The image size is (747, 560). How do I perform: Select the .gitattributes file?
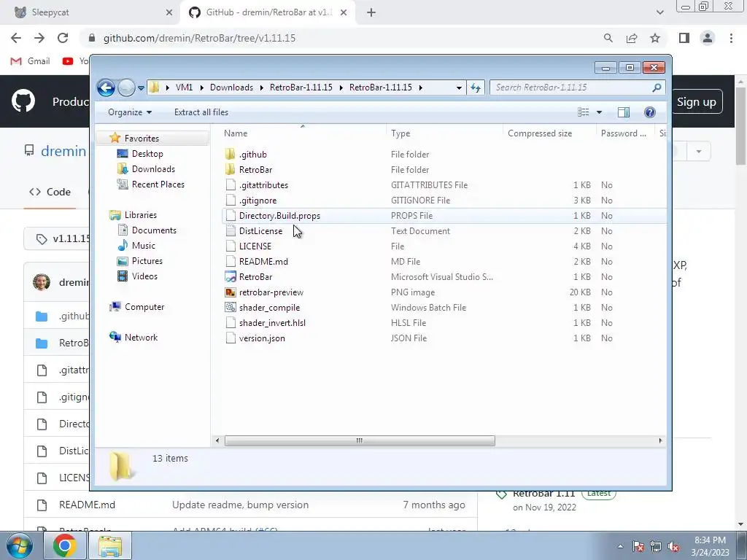coord(263,185)
